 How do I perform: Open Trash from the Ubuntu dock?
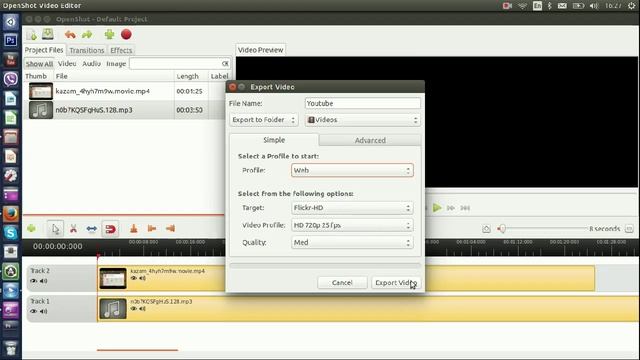pyautogui.click(x=11, y=348)
